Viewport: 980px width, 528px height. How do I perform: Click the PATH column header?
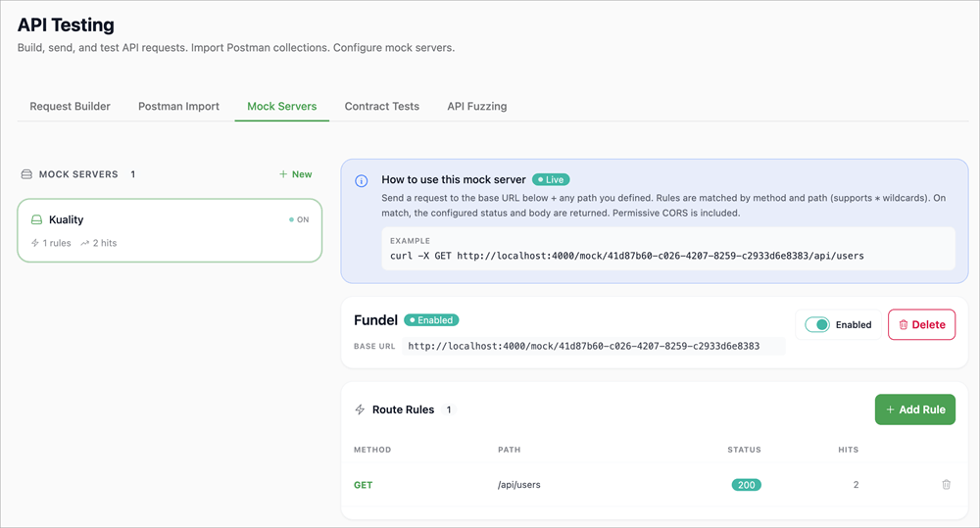510,450
